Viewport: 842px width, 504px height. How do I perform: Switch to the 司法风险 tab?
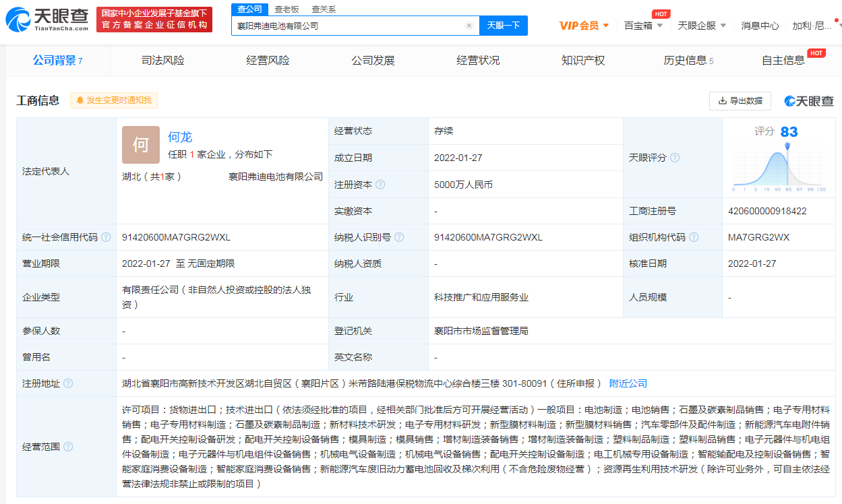162,61
